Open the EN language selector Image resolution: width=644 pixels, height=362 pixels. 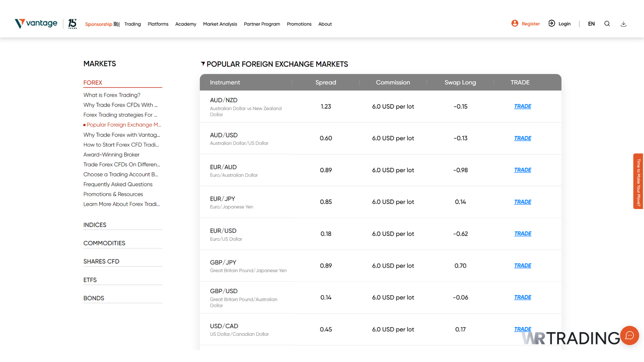[591, 24]
